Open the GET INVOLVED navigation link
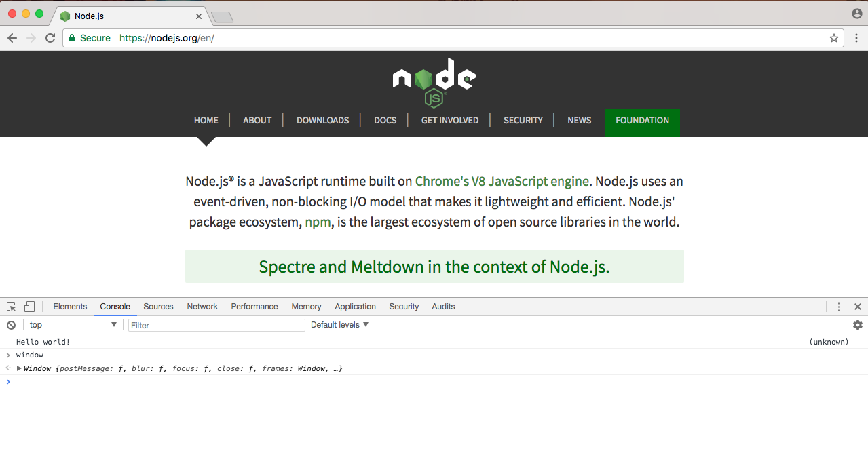The width and height of the screenshot is (868, 449). pyautogui.click(x=450, y=120)
